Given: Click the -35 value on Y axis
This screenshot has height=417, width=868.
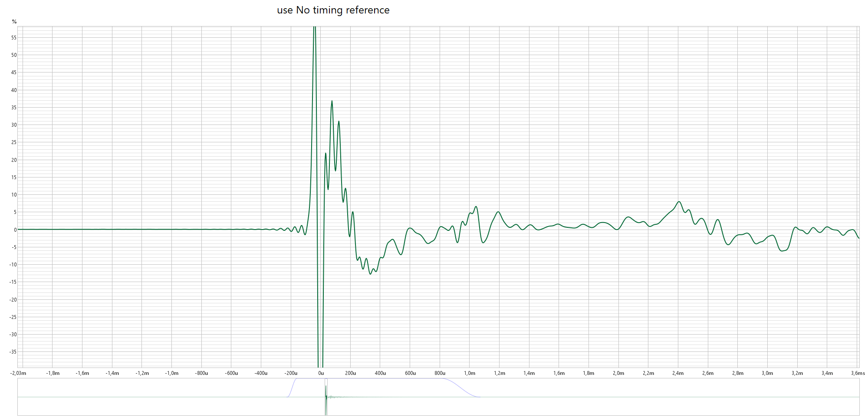Looking at the screenshot, I should [13, 352].
